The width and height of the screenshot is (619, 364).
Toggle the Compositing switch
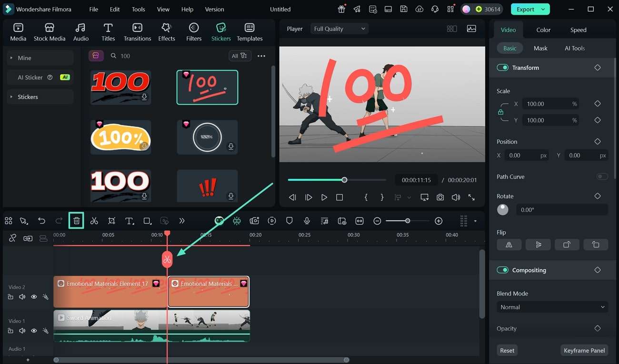point(502,270)
